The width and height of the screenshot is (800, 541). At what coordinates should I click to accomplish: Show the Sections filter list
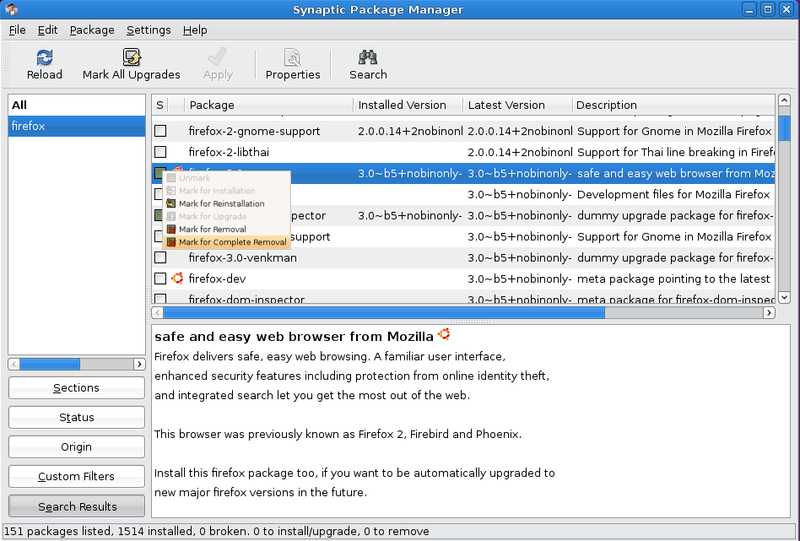click(77, 388)
